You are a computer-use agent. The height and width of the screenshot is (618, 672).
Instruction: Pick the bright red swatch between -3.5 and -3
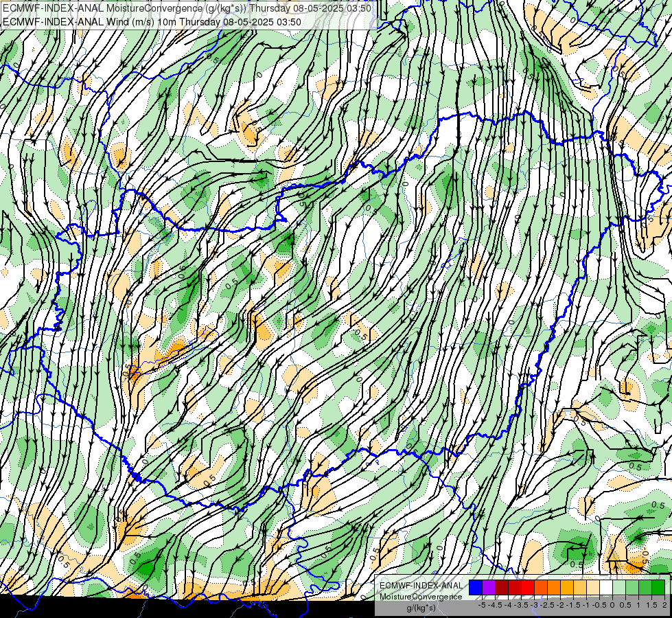528,588
